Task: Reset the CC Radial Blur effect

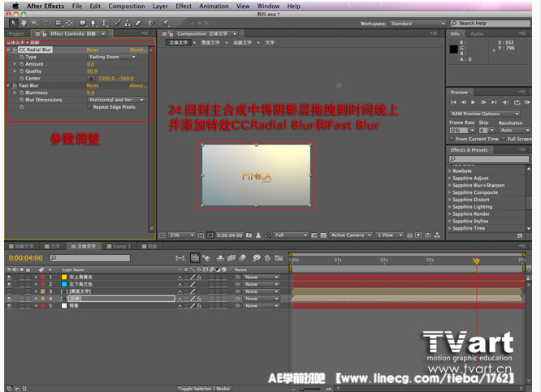Action: (93, 50)
